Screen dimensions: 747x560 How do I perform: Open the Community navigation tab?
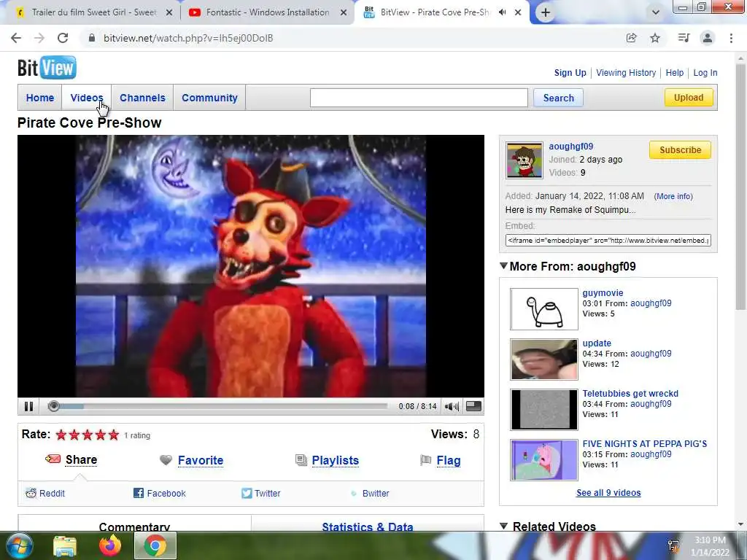[209, 98]
